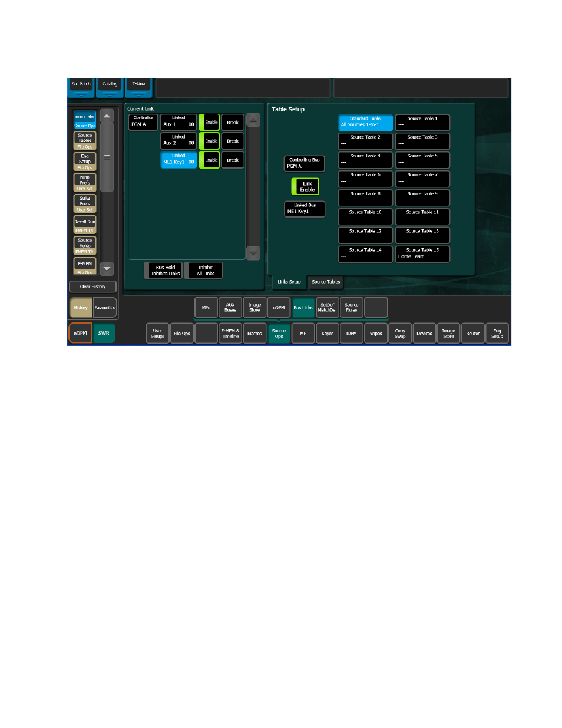
Task: Click the Clear History button
Action: click(92, 286)
